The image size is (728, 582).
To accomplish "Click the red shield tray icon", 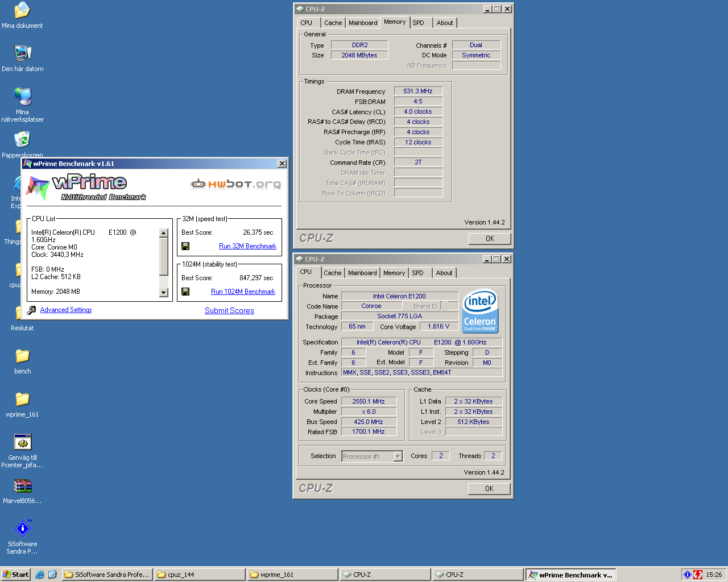I will tap(698, 575).
